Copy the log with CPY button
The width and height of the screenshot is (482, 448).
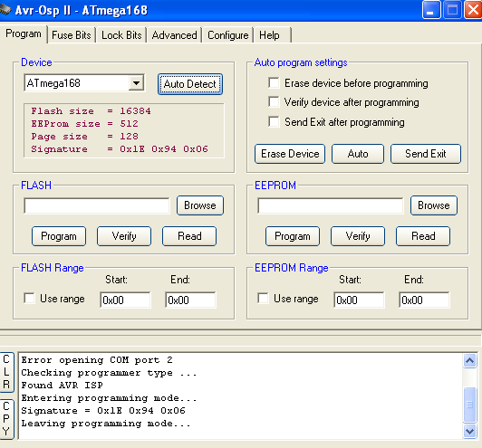click(6, 419)
